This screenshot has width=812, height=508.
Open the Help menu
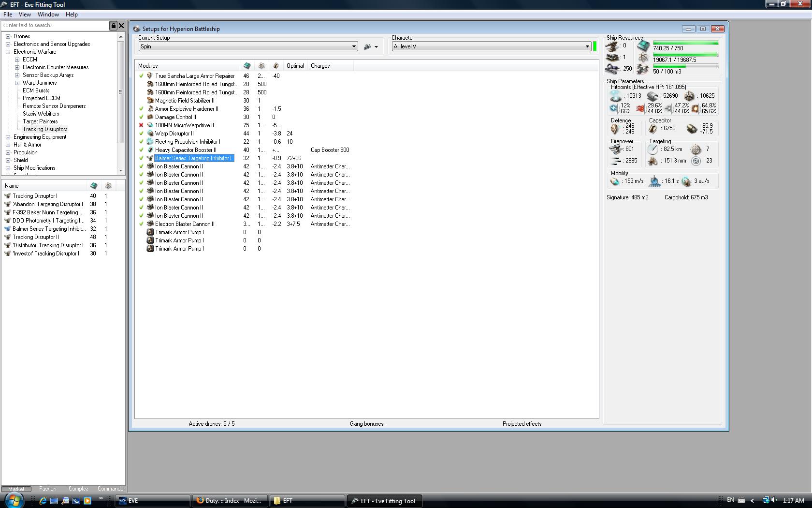[x=72, y=15]
